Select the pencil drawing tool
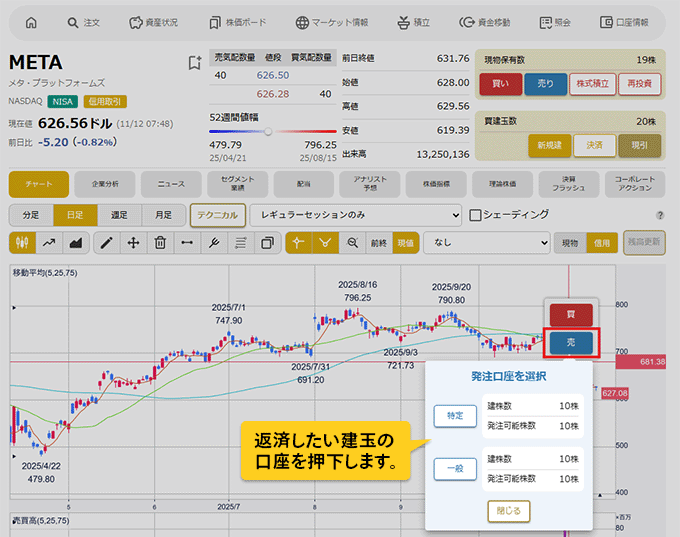This screenshot has height=537, width=680. (106, 242)
